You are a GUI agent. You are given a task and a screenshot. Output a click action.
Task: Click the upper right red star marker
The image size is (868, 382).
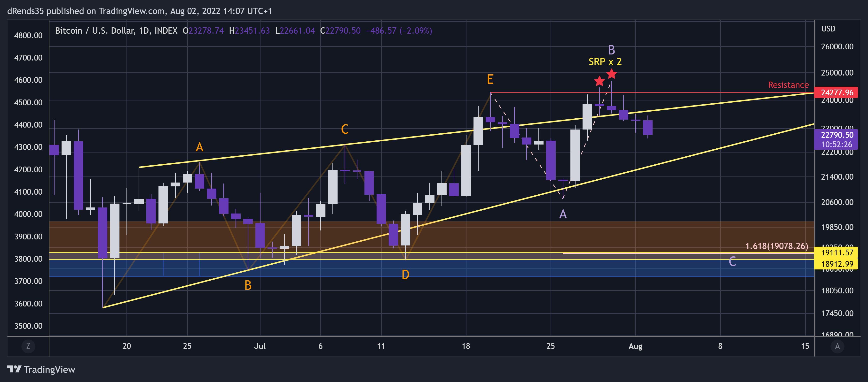pyautogui.click(x=612, y=73)
